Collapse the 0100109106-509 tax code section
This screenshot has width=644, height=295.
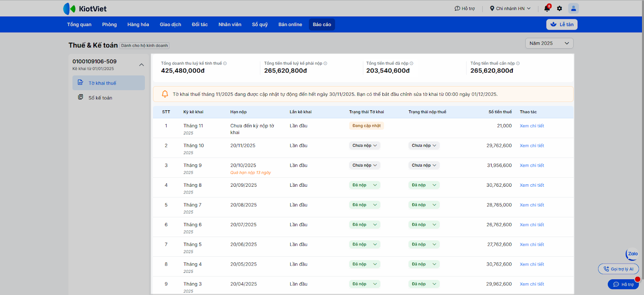pos(141,65)
